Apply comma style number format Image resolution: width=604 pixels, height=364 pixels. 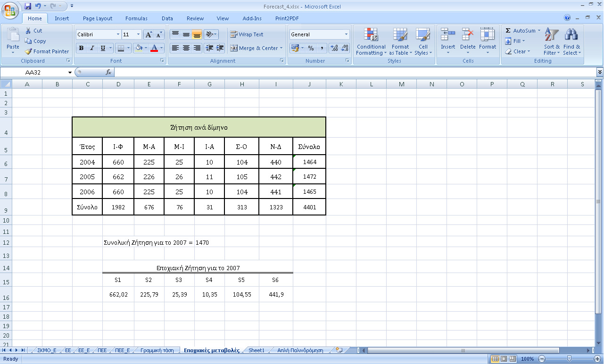[x=322, y=48]
